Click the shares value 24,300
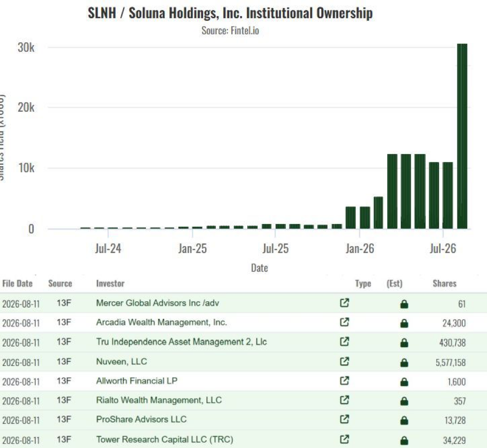487x448 pixels. tap(454, 324)
